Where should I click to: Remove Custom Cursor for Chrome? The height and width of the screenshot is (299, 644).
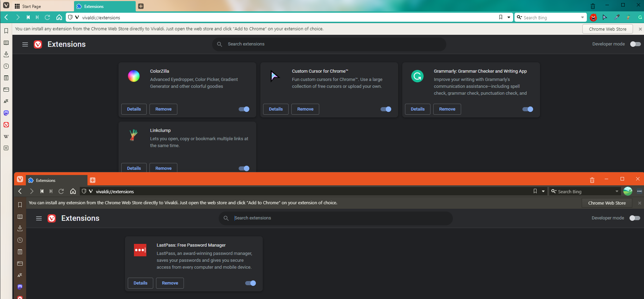point(305,109)
